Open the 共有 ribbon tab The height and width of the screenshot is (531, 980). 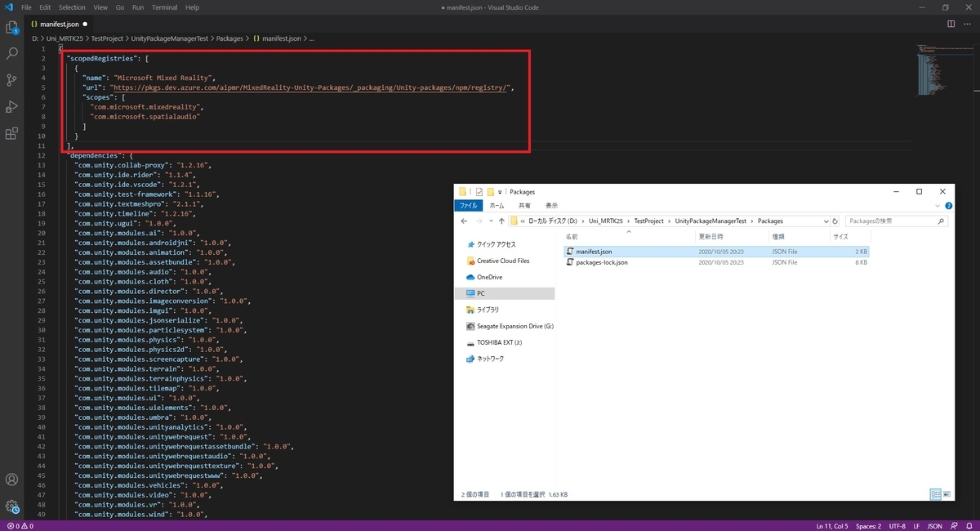524,206
